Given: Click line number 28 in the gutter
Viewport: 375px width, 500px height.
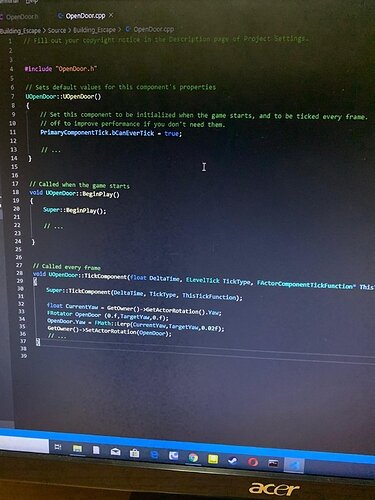Looking at the screenshot, I should (20, 273).
